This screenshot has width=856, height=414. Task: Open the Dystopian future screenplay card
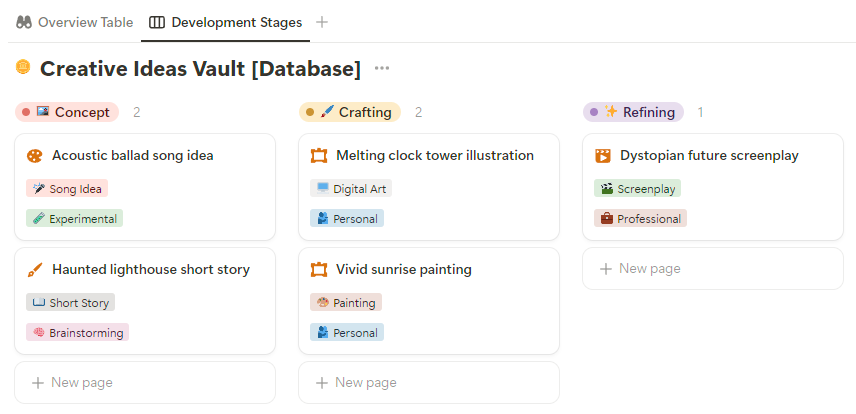(709, 156)
